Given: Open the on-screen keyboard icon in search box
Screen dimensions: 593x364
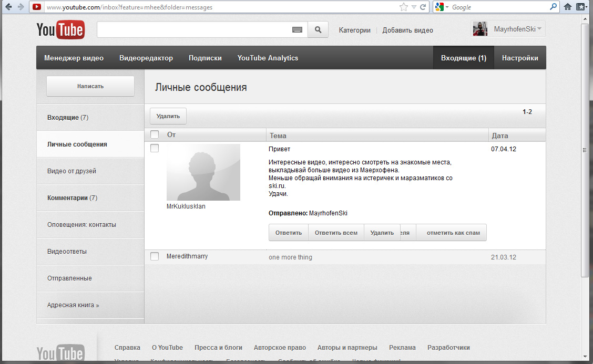Looking at the screenshot, I should tap(297, 30).
